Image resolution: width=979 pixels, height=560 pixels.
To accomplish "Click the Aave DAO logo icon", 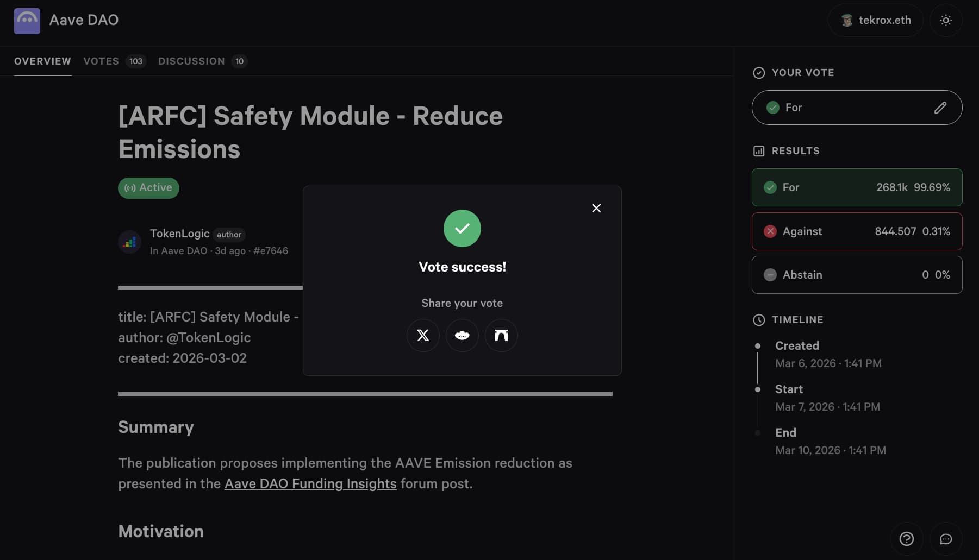I will point(27,21).
